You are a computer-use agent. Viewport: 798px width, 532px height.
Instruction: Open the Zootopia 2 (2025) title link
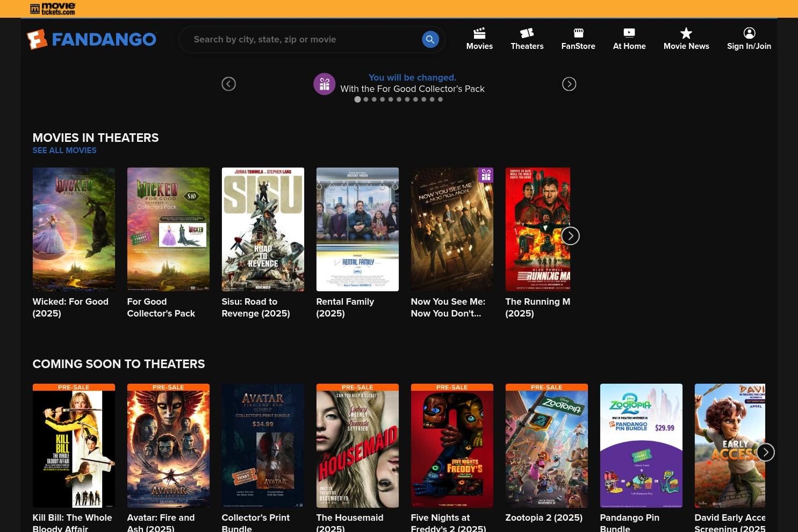point(544,517)
